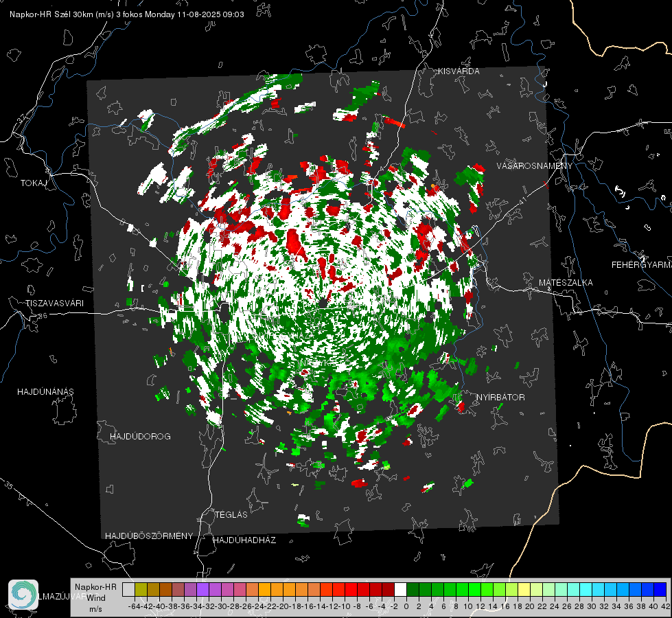672x618 pixels.
Task: Click the Napkor-HR legend title
Action: click(x=95, y=586)
